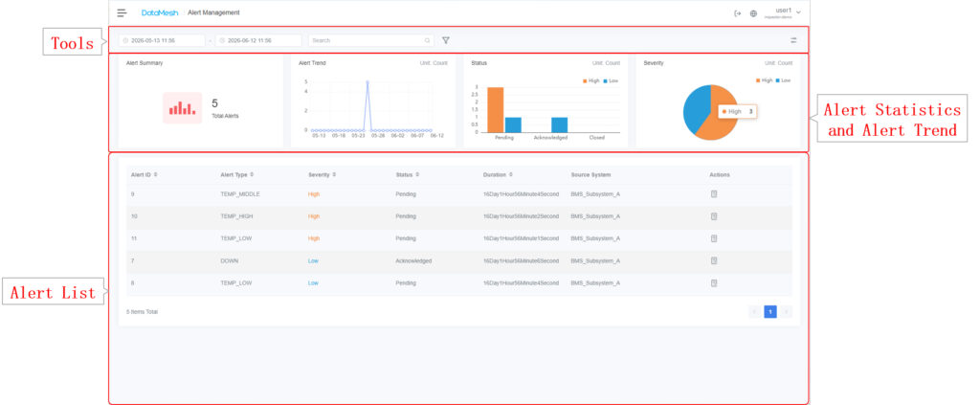The image size is (980, 405).
Task: Open details icon for alert 9
Action: (714, 194)
